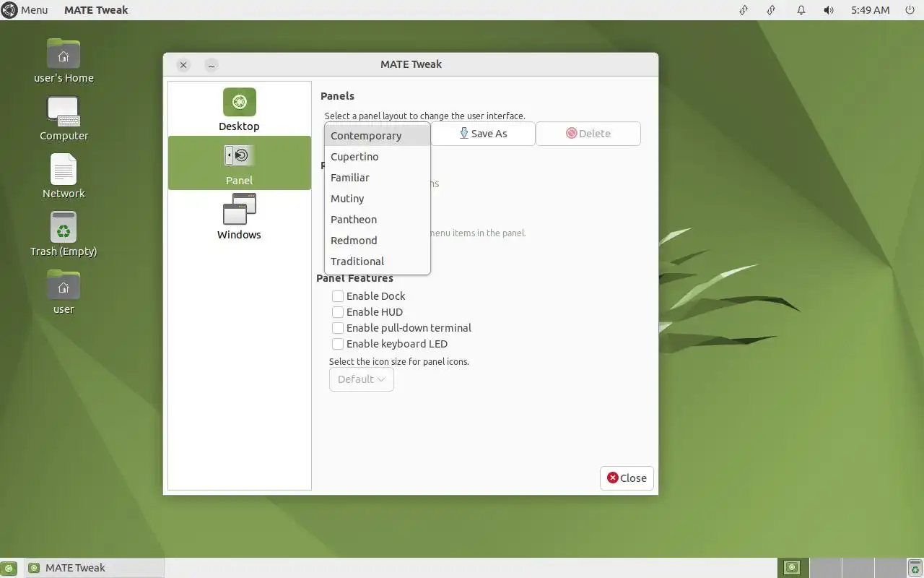The height and width of the screenshot is (578, 924).
Task: Open the volume control icon
Action: coord(829,10)
